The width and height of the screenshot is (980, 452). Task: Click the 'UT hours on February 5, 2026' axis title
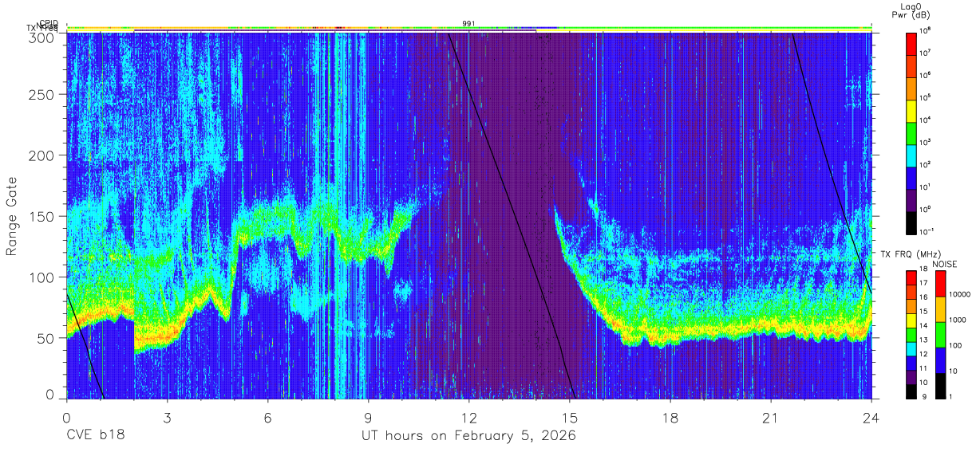pyautogui.click(x=468, y=436)
